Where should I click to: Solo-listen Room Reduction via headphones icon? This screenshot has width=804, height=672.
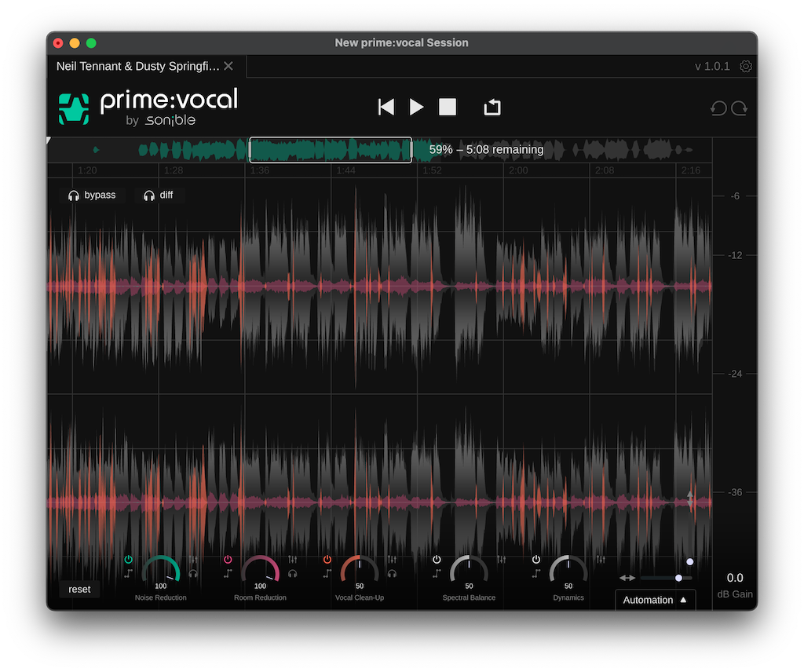tap(292, 574)
